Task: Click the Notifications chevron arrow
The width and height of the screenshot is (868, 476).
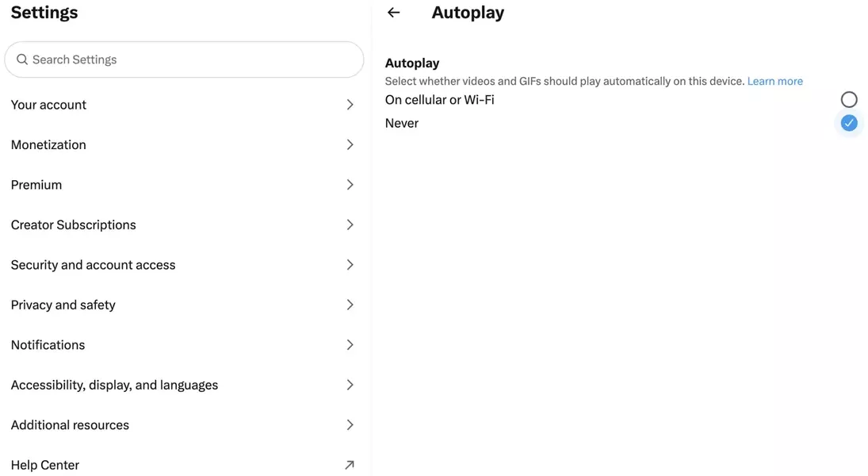Action: [350, 345]
